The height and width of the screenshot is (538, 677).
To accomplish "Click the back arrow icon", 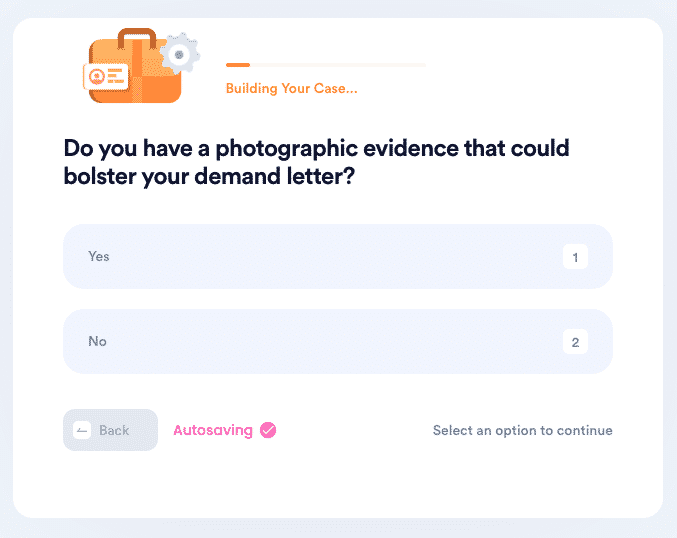I will pos(82,430).
